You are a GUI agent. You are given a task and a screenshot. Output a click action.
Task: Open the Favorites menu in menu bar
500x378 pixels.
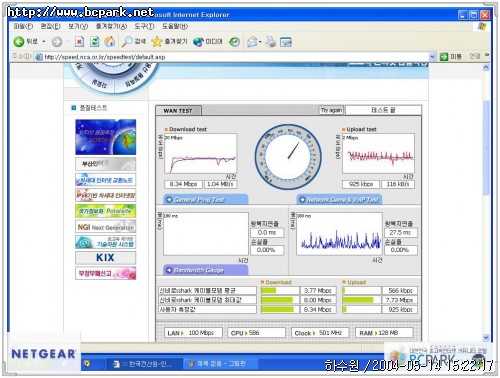111,26
